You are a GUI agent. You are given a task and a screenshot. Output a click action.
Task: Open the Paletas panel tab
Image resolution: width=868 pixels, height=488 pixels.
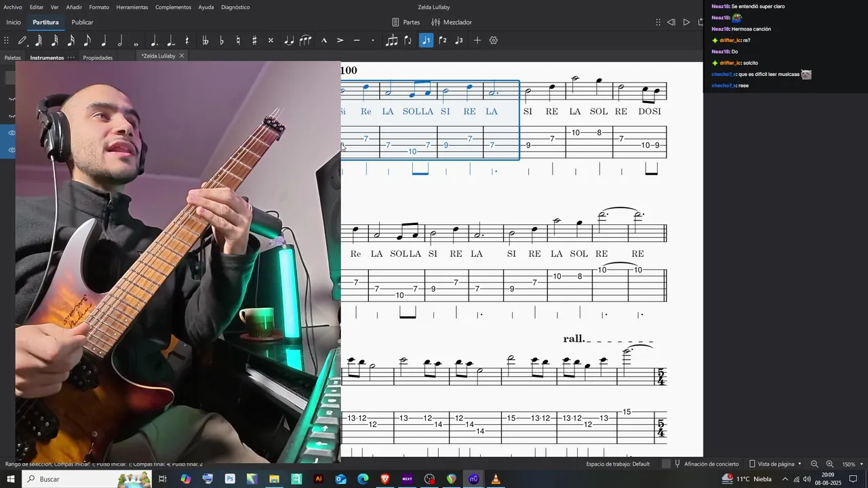[x=12, y=58]
